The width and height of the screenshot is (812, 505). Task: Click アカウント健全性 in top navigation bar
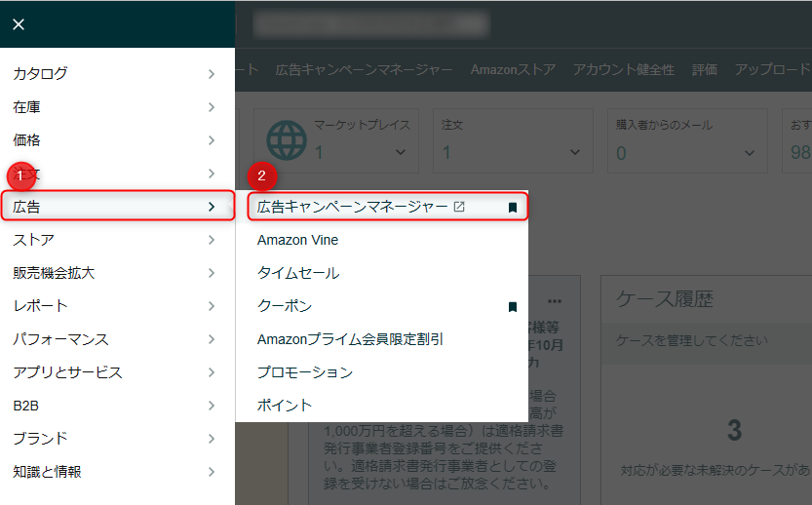[624, 70]
